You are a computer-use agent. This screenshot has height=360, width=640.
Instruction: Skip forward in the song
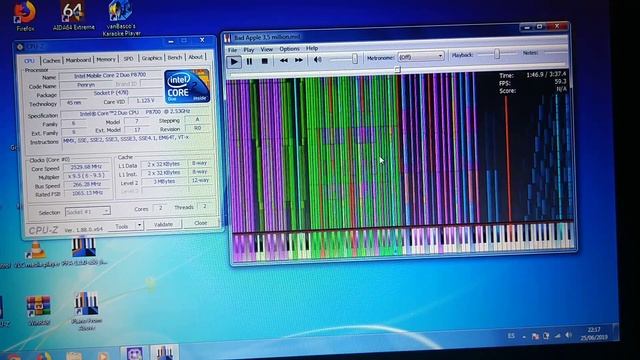pyautogui.click(x=299, y=60)
